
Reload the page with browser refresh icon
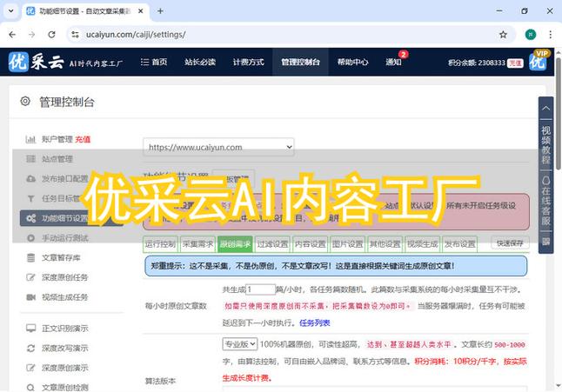tap(51, 35)
